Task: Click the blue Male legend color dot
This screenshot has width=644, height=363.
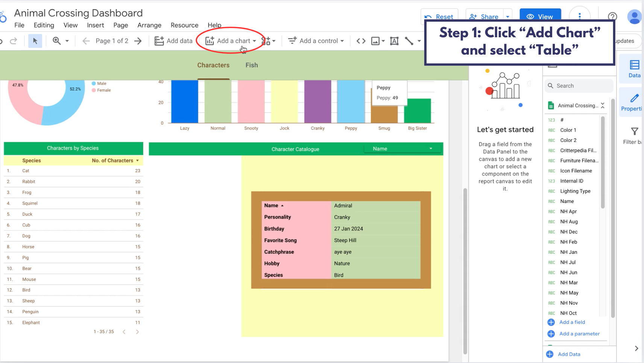Action: [94, 84]
